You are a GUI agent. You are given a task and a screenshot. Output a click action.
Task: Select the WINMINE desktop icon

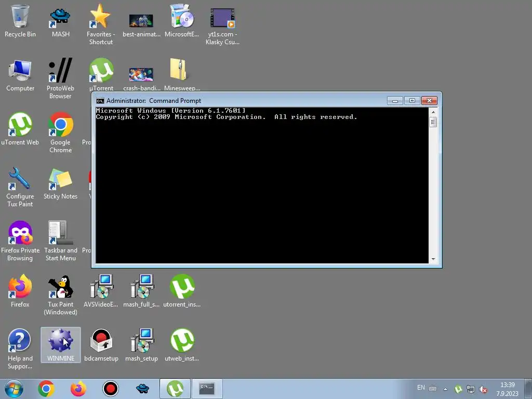[61, 345]
